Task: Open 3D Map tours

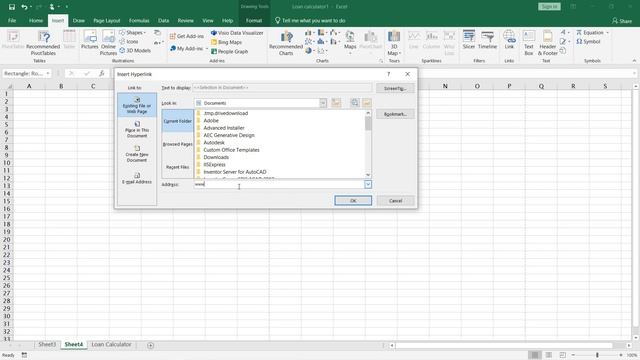Action: coord(393,43)
